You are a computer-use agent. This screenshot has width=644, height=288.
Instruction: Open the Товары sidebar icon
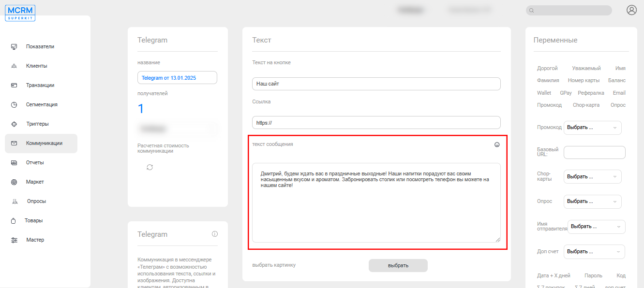click(x=14, y=221)
